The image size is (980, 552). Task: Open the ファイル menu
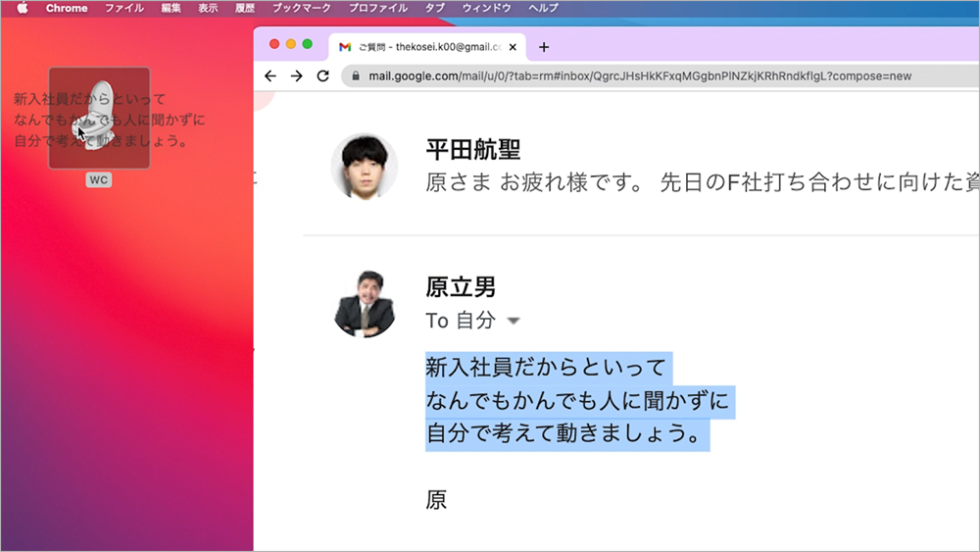click(124, 8)
